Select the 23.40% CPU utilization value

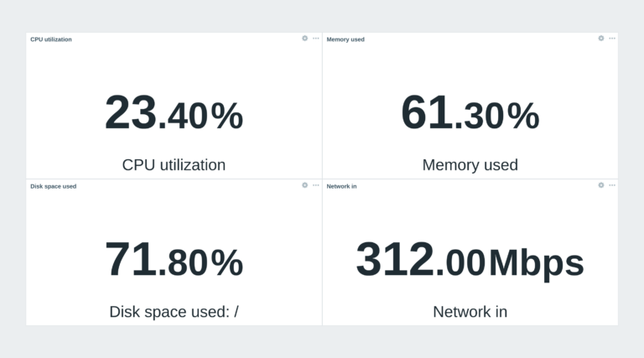(x=174, y=112)
